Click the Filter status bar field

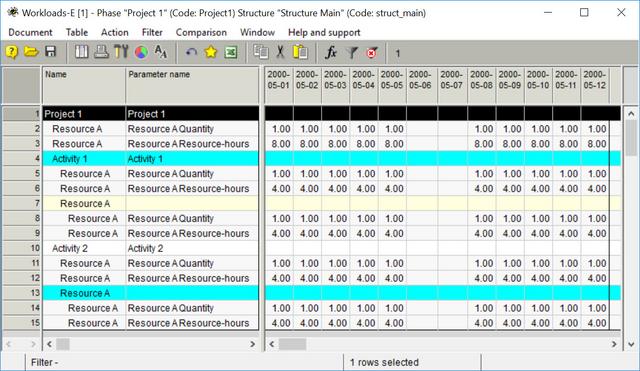pos(184,362)
